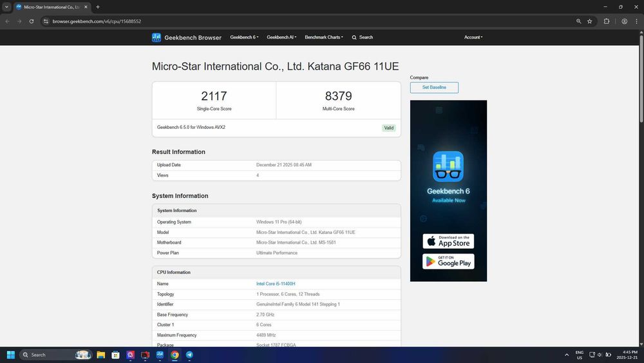
Task: Close the Micro-Star International tab
Action: pos(86,7)
